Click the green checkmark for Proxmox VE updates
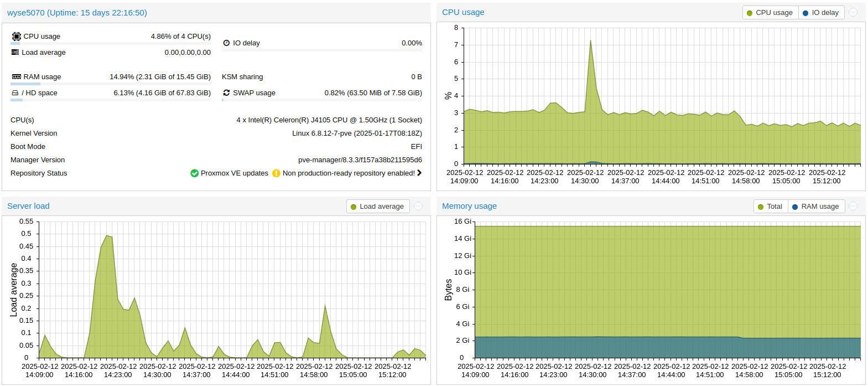The width and height of the screenshot is (868, 386). (x=194, y=173)
